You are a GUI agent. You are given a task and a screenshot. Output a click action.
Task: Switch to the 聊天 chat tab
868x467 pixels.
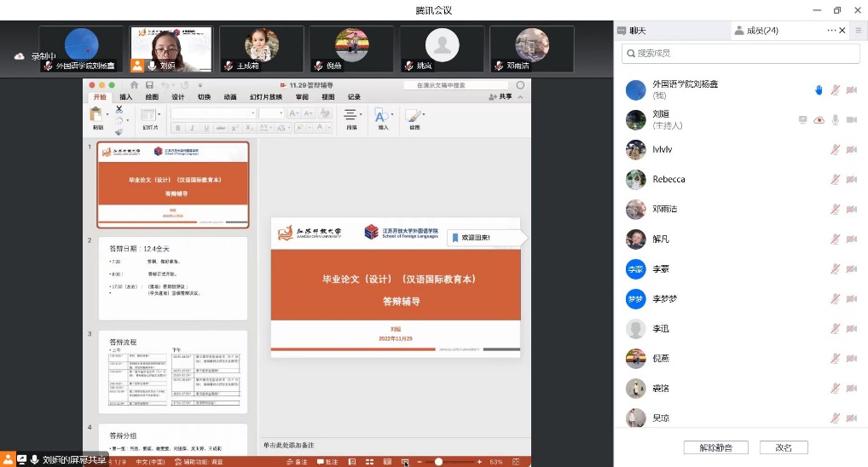(x=637, y=31)
